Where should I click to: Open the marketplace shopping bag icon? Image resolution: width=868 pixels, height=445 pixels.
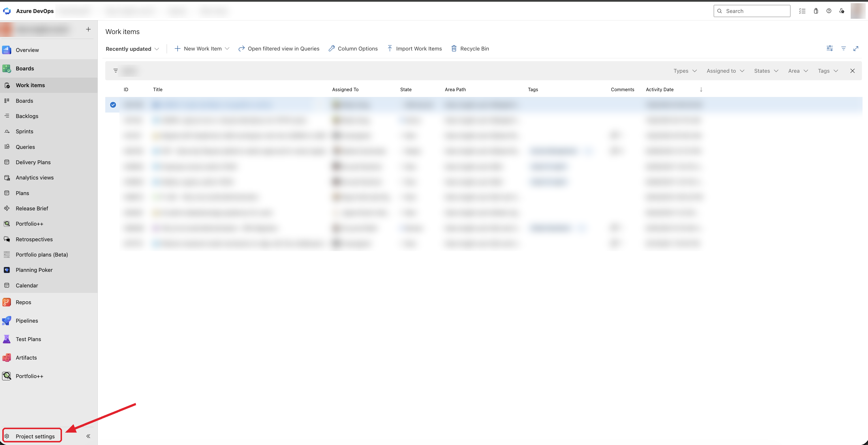pyautogui.click(x=816, y=11)
